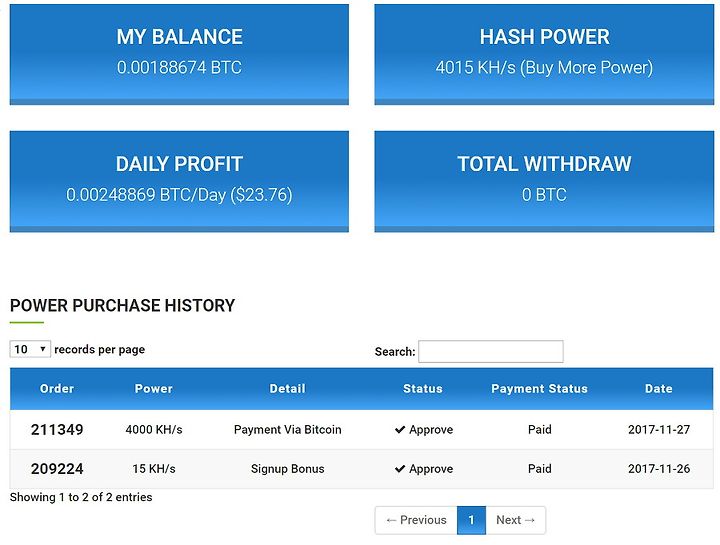720x545 pixels.
Task: Click the checkmark icon for order 209224
Action: 400,469
